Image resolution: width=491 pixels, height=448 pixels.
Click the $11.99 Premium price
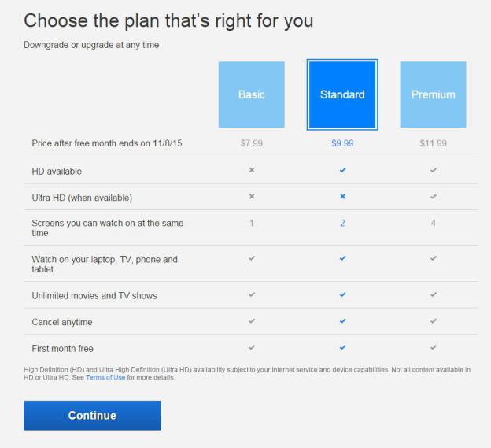(433, 143)
